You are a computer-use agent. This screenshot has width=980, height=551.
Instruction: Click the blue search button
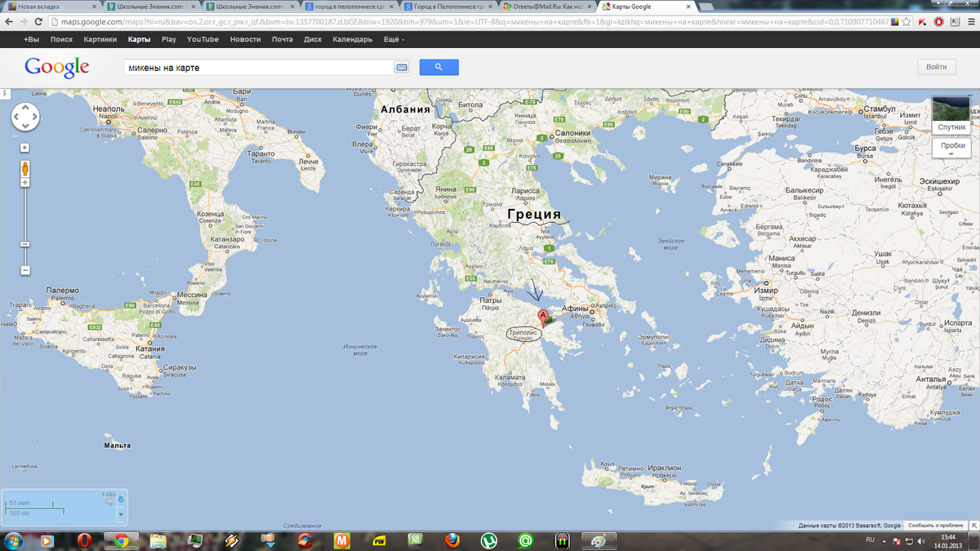(x=439, y=68)
